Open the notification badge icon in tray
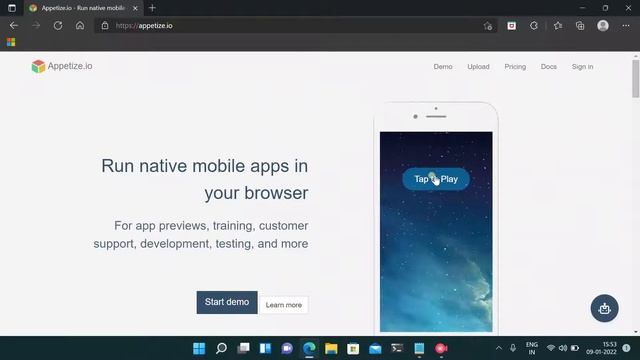This screenshot has width=640, height=360. (627, 348)
